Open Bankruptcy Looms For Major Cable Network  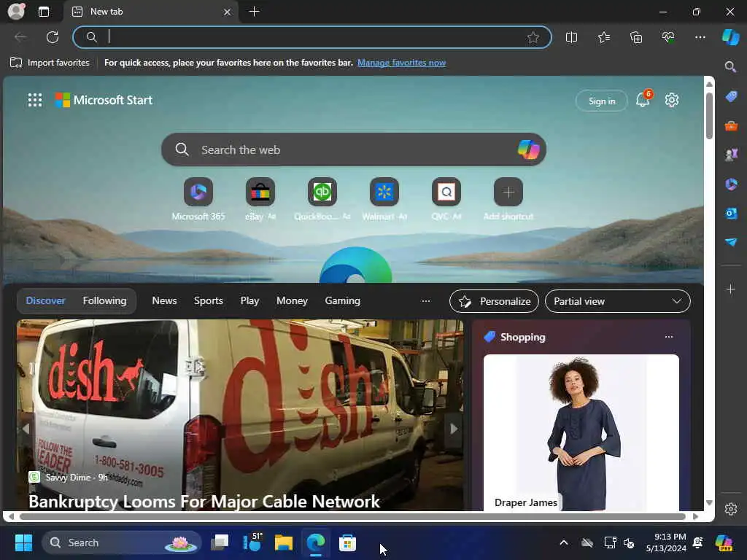[204, 501]
